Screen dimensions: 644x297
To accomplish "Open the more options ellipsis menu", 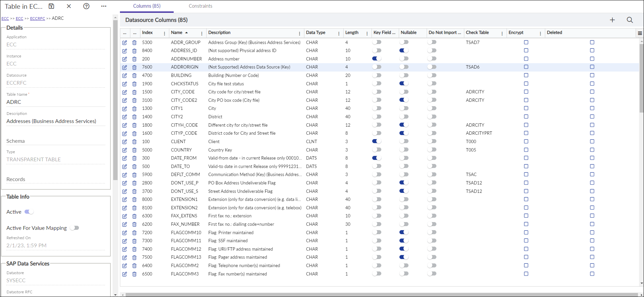I will 104,6.
